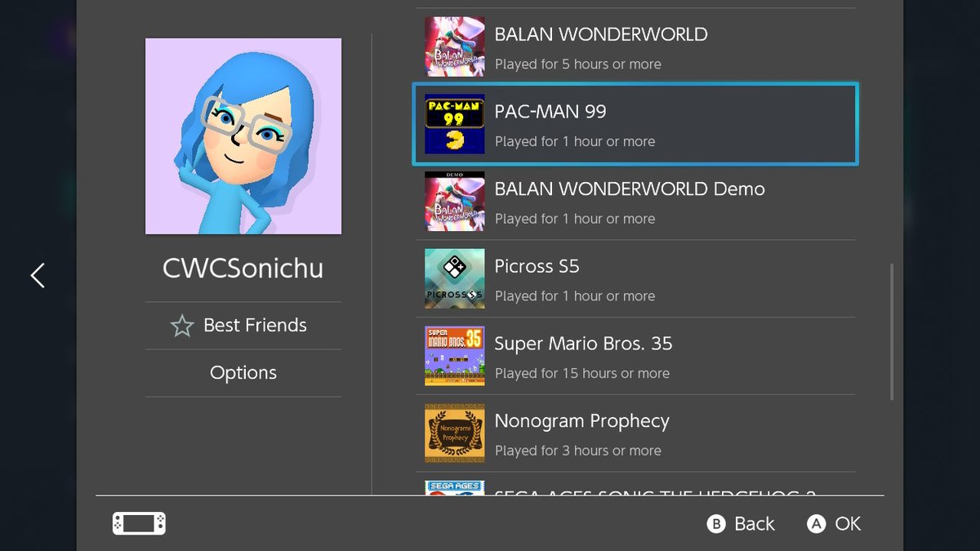The image size is (980, 551).
Task: Open the Options menu entry
Action: [243, 373]
